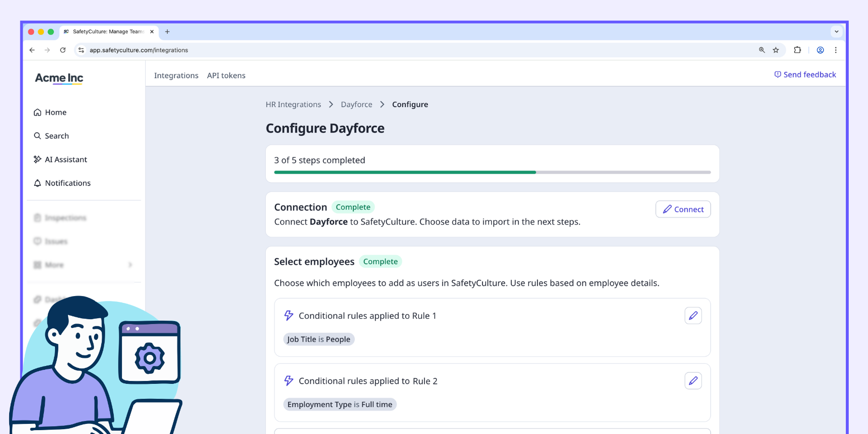868x434 pixels.
Task: Open the Dayforce breadcrumb link
Action: coord(356,105)
